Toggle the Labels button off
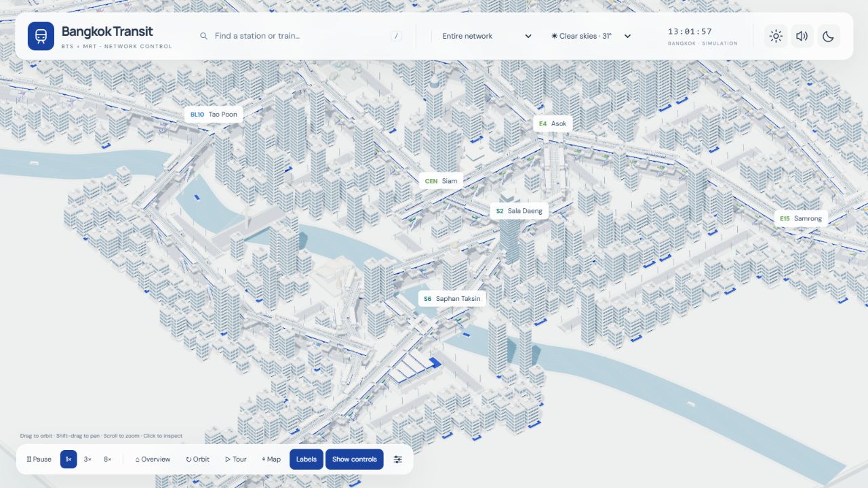 (307, 459)
